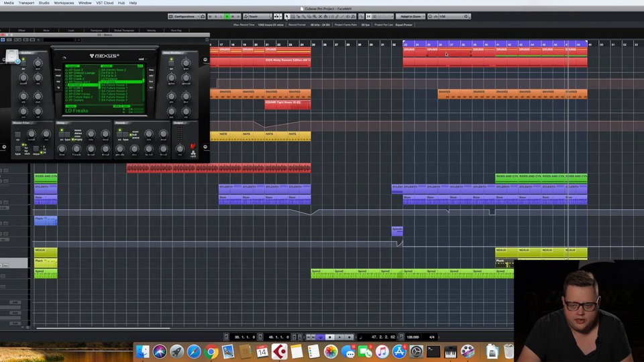Open Calendar from the dock
This screenshot has width=644, height=362.
(x=262, y=352)
